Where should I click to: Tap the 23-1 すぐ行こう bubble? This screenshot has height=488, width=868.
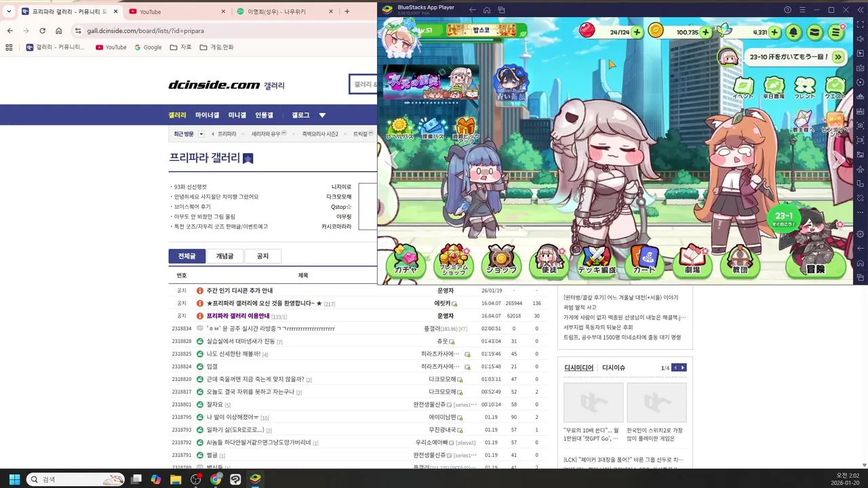[x=783, y=218]
